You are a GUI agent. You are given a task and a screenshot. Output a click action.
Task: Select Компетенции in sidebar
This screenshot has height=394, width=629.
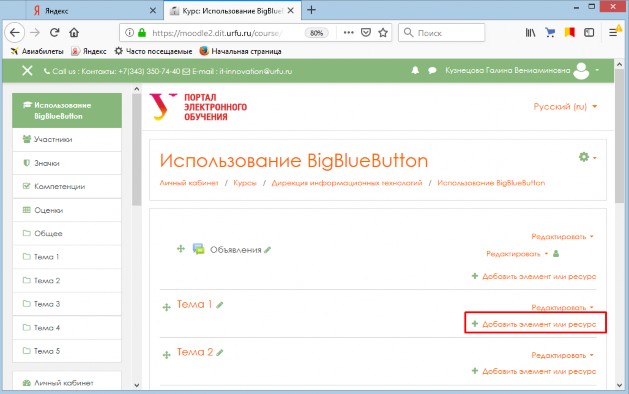[x=67, y=187]
